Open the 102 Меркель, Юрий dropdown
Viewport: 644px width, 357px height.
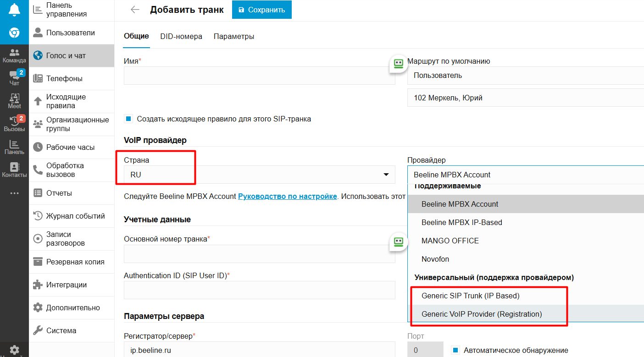coord(526,98)
